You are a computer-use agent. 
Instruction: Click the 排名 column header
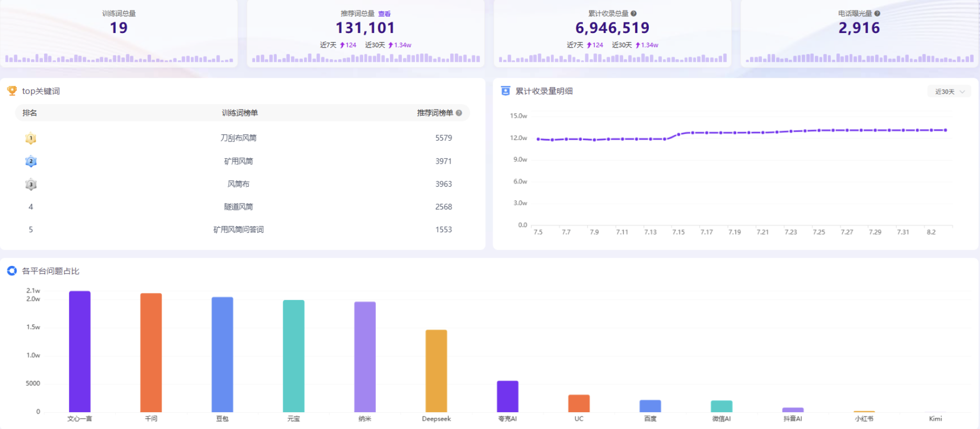tap(30, 113)
